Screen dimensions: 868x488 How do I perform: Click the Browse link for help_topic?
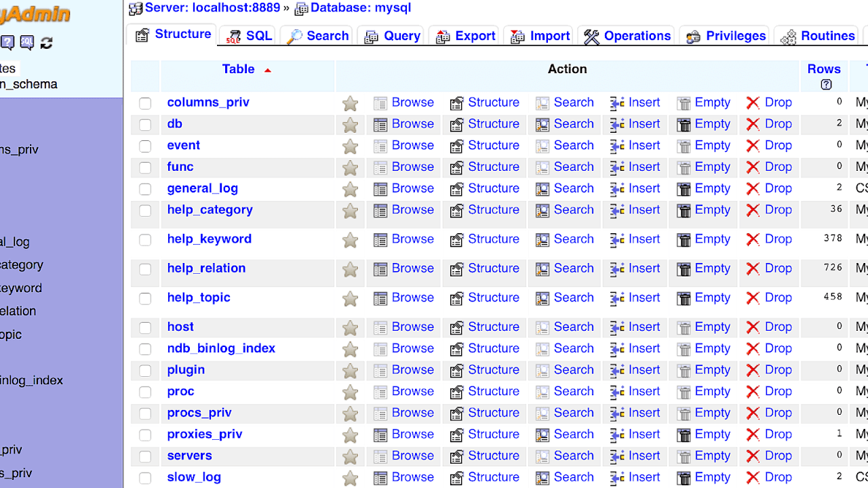(412, 298)
